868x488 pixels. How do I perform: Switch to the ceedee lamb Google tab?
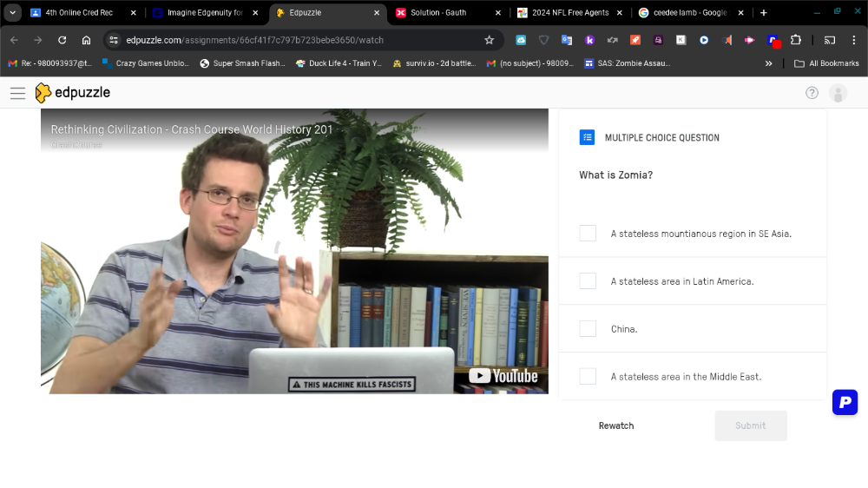click(x=690, y=13)
